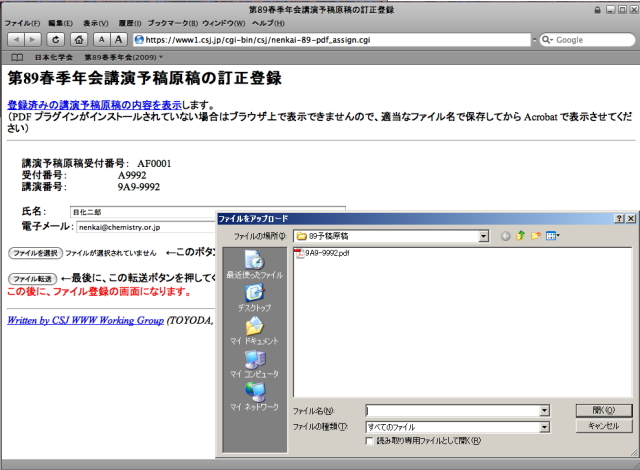Click the ファイル転送 button
The width and height of the screenshot is (640, 470).
click(33, 279)
